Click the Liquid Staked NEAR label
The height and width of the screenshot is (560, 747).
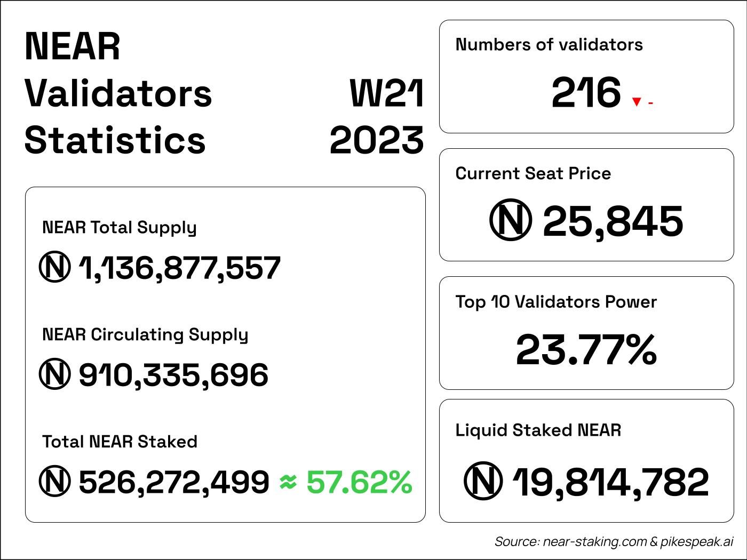[x=538, y=430]
